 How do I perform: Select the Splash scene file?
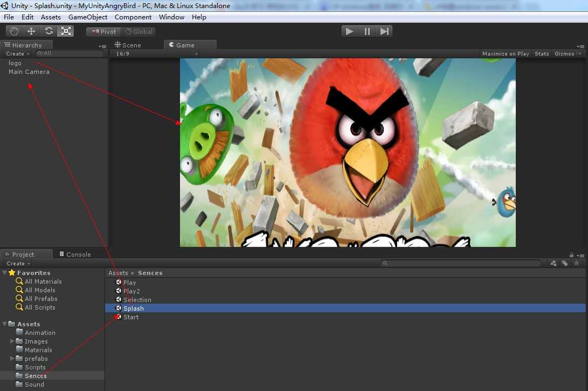tap(345, 308)
